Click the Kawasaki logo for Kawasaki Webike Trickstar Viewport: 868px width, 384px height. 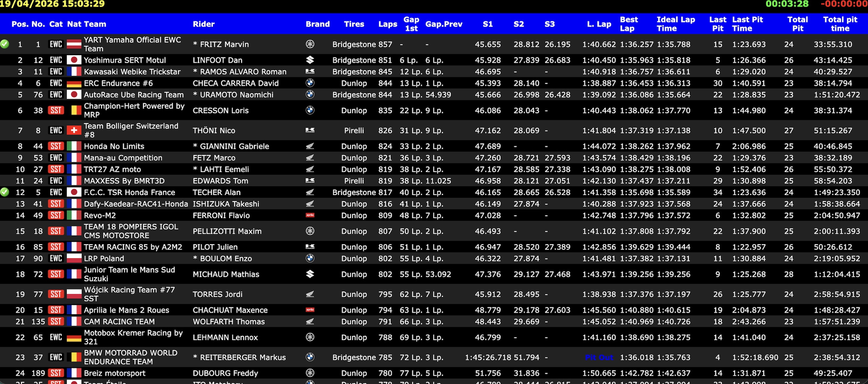(310, 71)
